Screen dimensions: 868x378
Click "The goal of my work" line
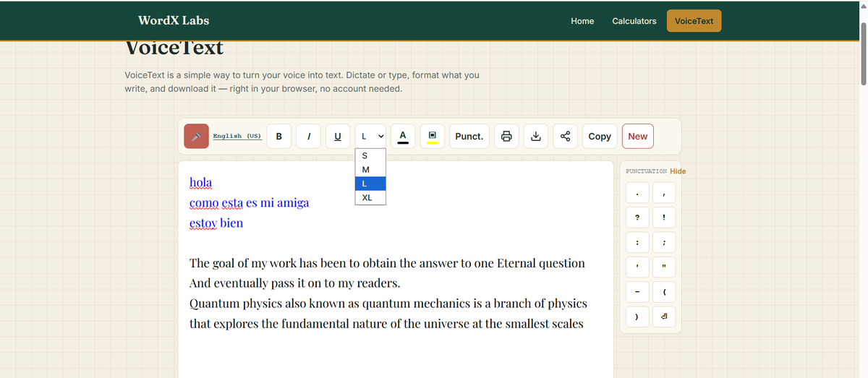point(387,263)
